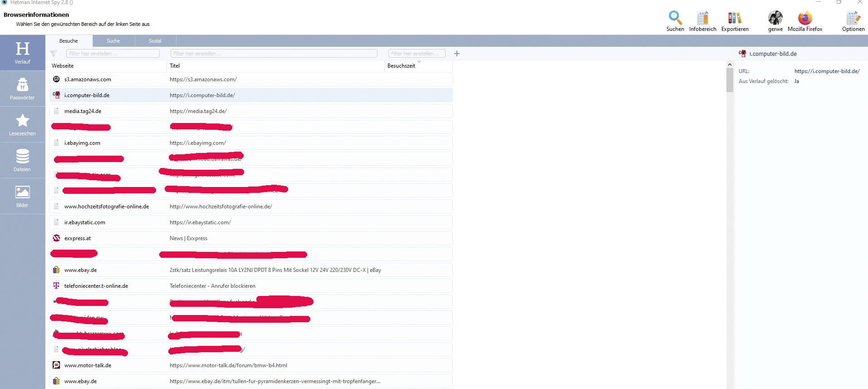Click the s3.amazonaws.com favicon
This screenshot has height=389, width=868.
(x=56, y=79)
